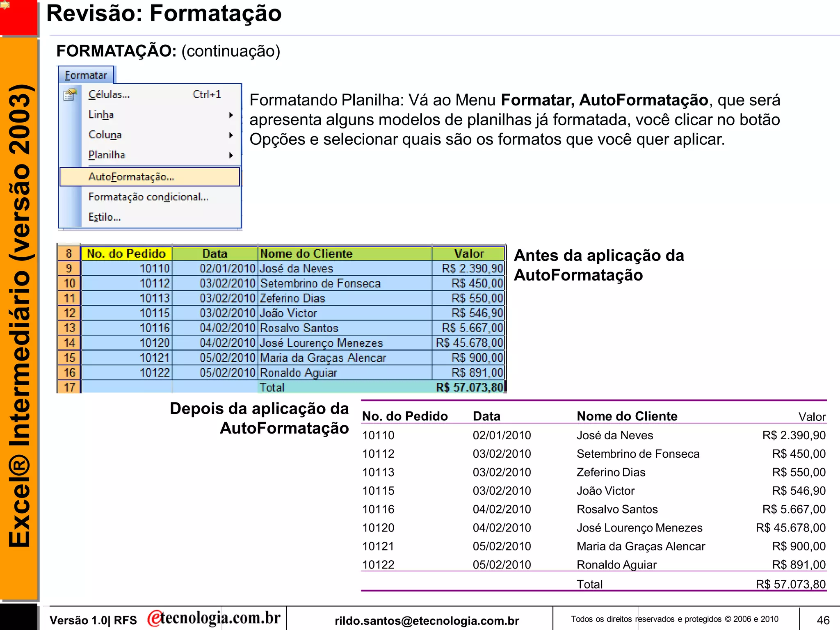The height and width of the screenshot is (630, 840).
Task: Select AutoFormatação... menu item
Action: (x=150, y=177)
